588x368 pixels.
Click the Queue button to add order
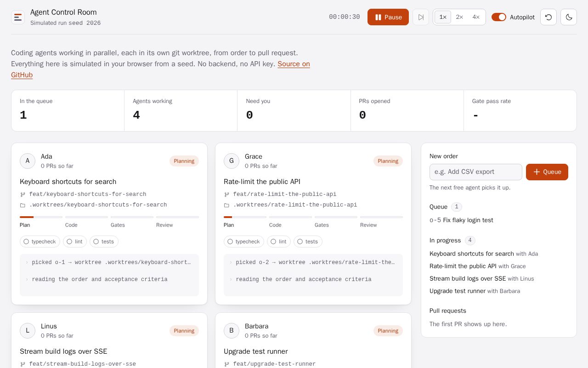click(x=547, y=172)
